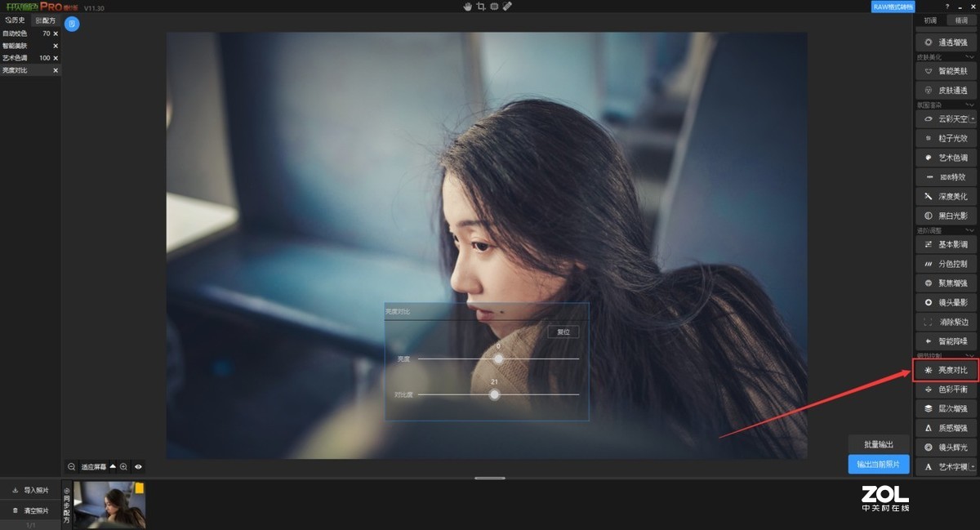
Task: Collapse the 进阶调整 section
Action: point(970,231)
